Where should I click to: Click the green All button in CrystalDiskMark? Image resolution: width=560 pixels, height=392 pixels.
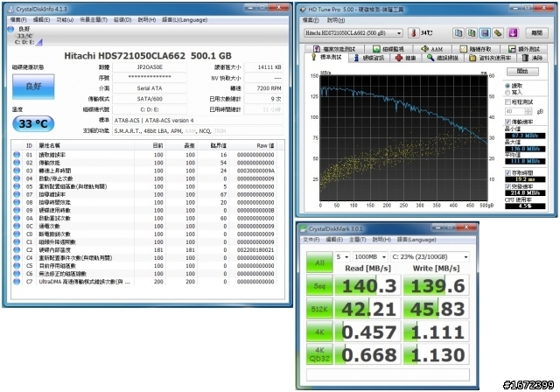coord(319,262)
